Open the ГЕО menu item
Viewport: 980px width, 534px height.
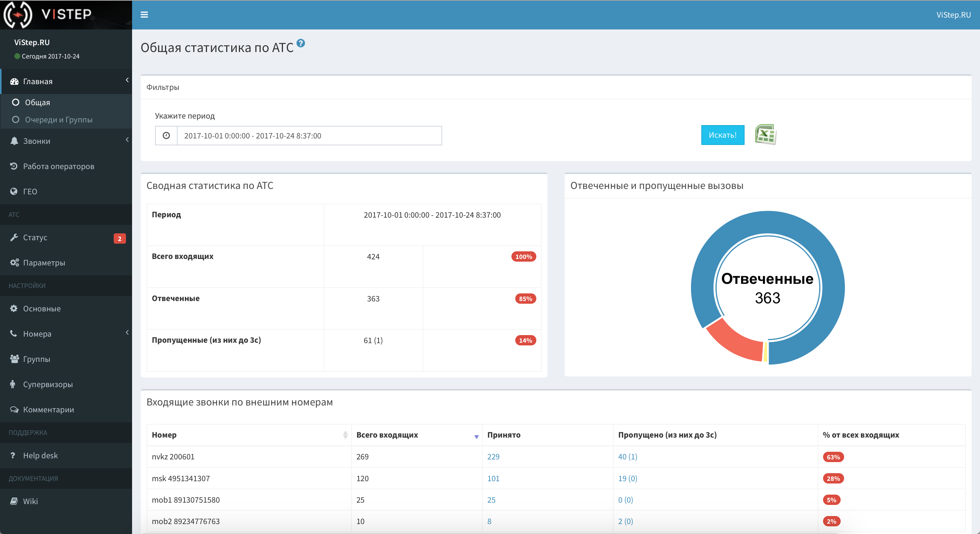coord(66,191)
